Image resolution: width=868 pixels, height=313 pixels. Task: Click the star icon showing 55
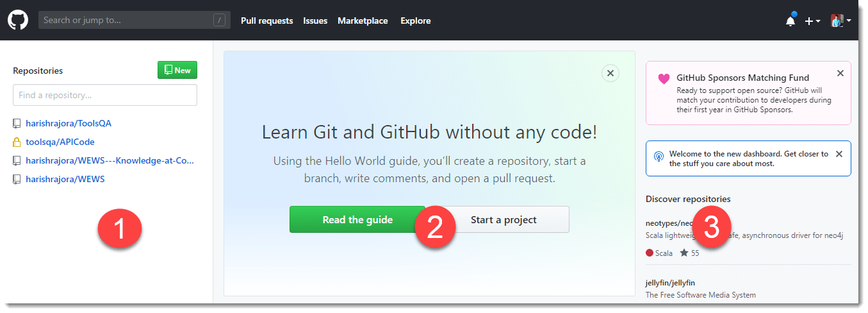(x=684, y=253)
